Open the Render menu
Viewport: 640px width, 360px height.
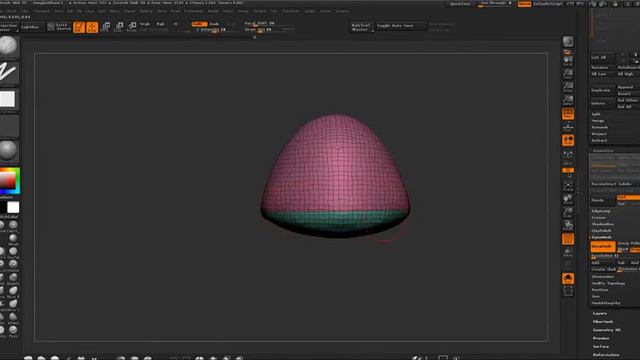[x=213, y=11]
